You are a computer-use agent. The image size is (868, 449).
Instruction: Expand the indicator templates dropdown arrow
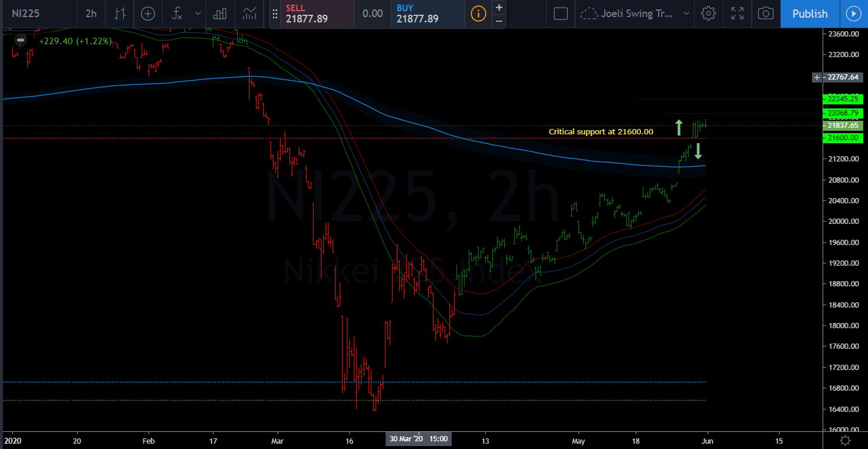click(x=198, y=13)
